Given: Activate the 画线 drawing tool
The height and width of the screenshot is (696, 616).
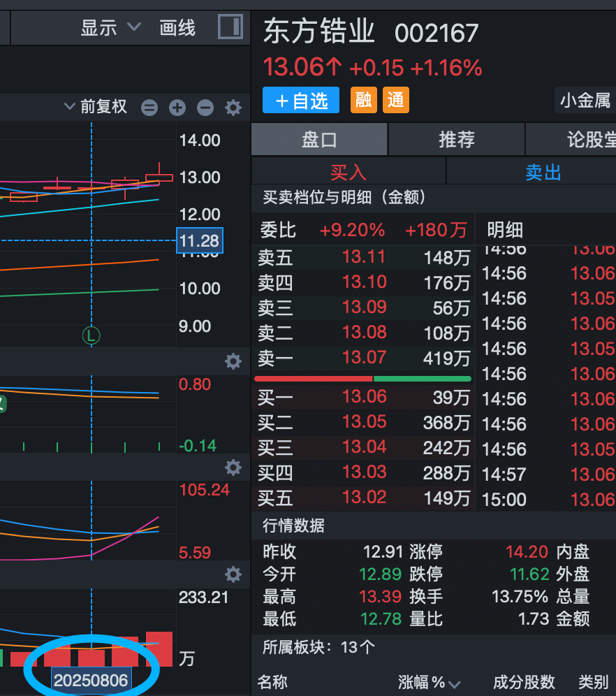Looking at the screenshot, I should tap(177, 28).
